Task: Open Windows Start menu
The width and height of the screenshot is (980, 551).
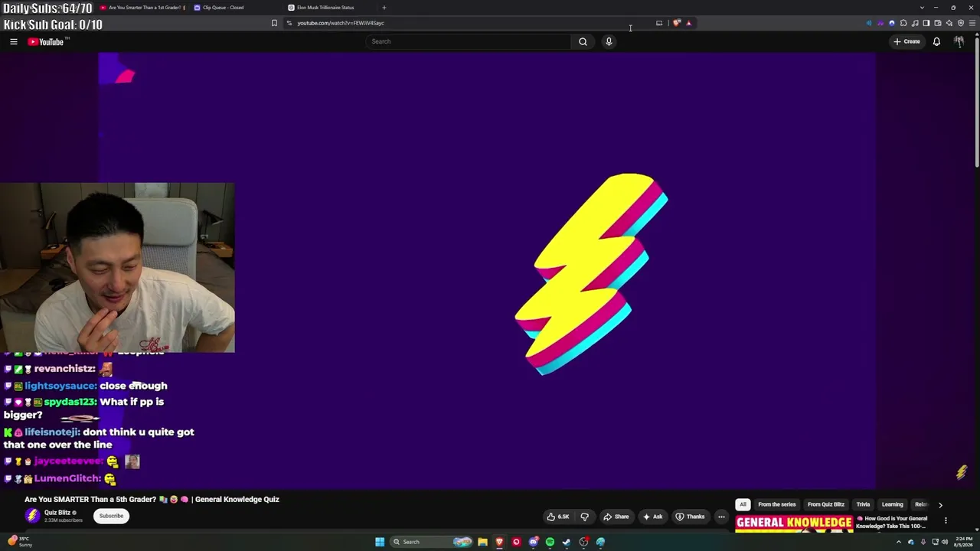Action: pos(380,542)
